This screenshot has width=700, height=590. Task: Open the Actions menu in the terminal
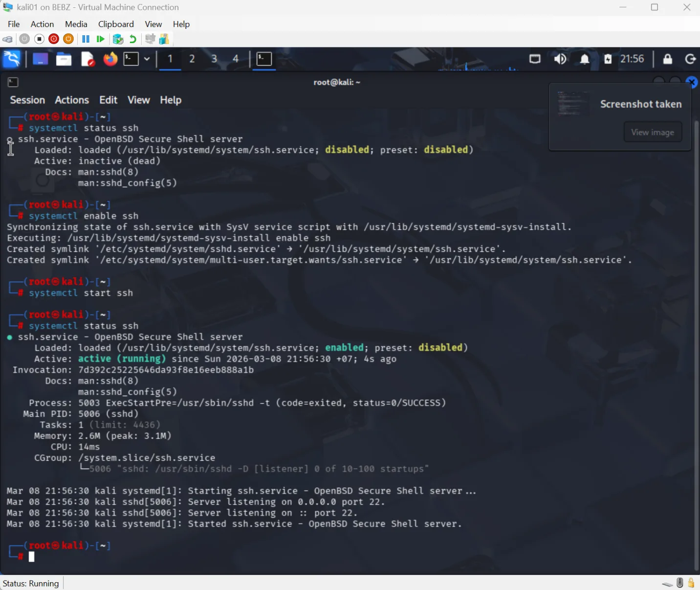[x=71, y=100]
